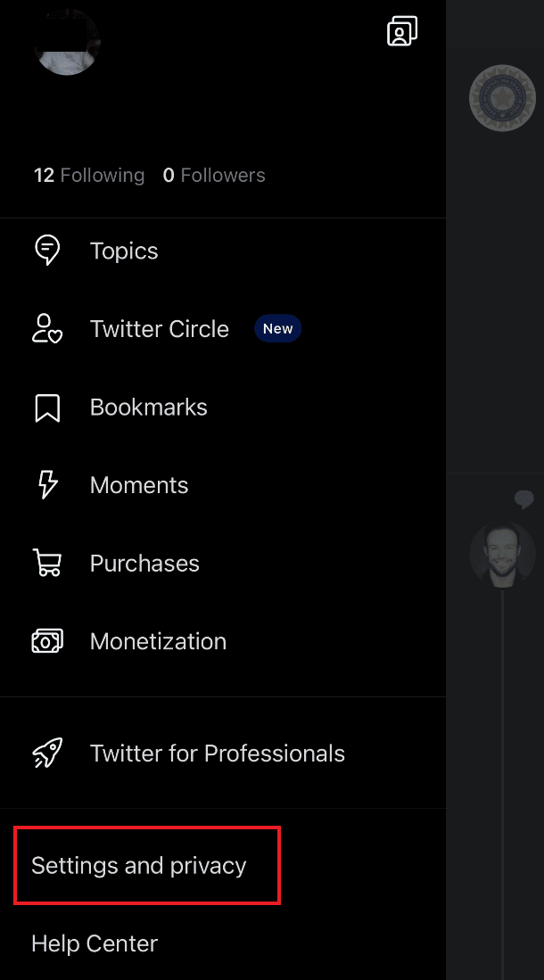Click the Topics speech bubble icon

pyautogui.click(x=47, y=250)
